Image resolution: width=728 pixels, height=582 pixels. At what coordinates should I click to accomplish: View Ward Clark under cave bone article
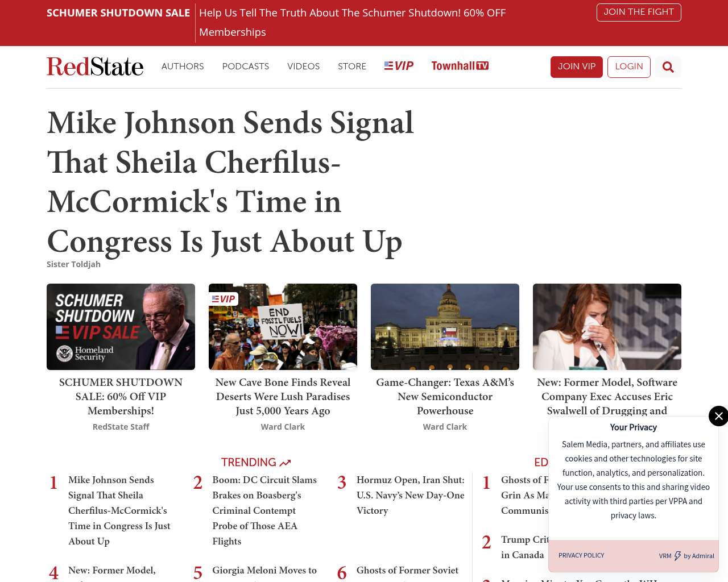pos(283,427)
